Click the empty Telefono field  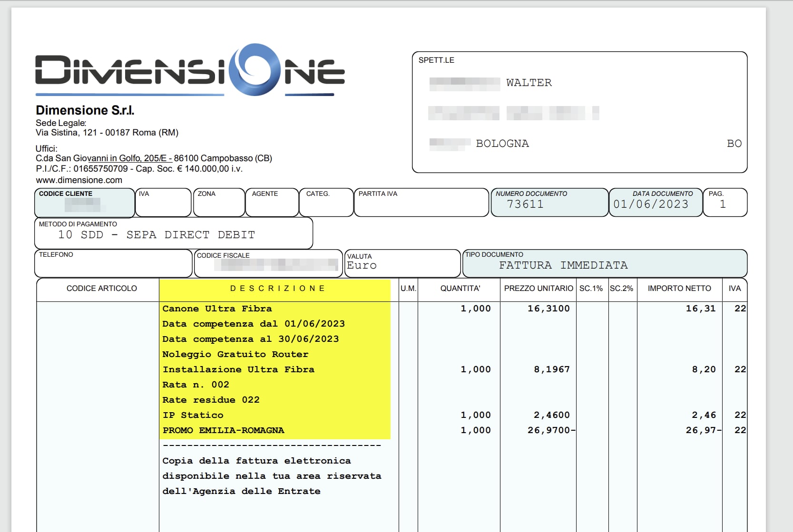113,267
